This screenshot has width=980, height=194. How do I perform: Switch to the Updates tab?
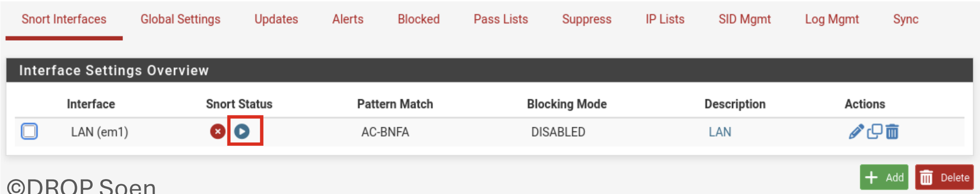276,19
